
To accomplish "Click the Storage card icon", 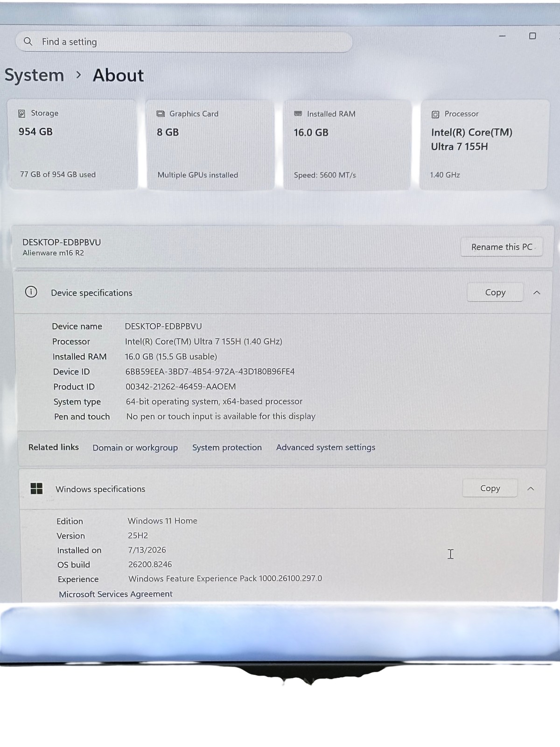I will click(x=21, y=113).
